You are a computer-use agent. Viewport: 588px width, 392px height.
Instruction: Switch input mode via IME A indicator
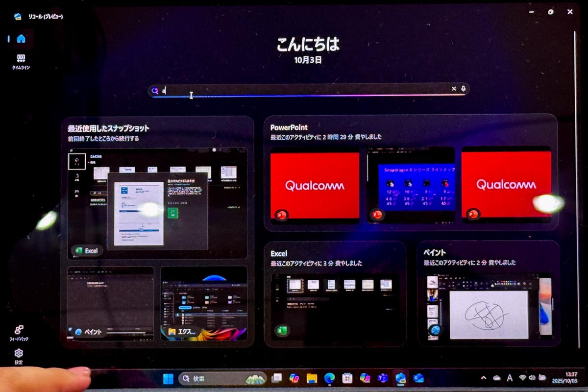[x=510, y=378]
